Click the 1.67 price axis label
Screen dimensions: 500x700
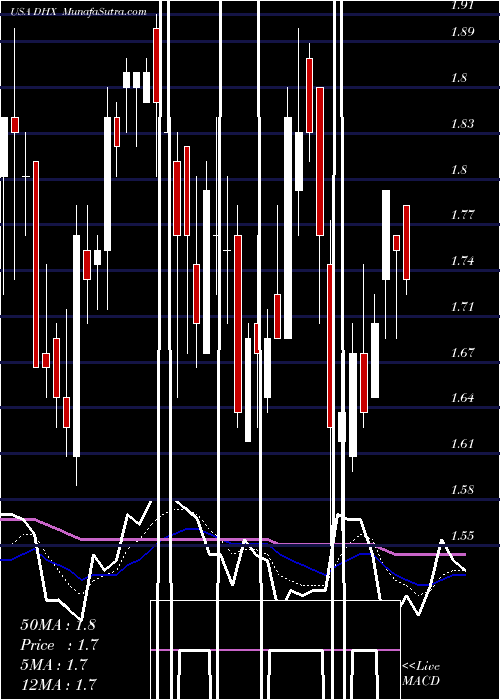(462, 353)
